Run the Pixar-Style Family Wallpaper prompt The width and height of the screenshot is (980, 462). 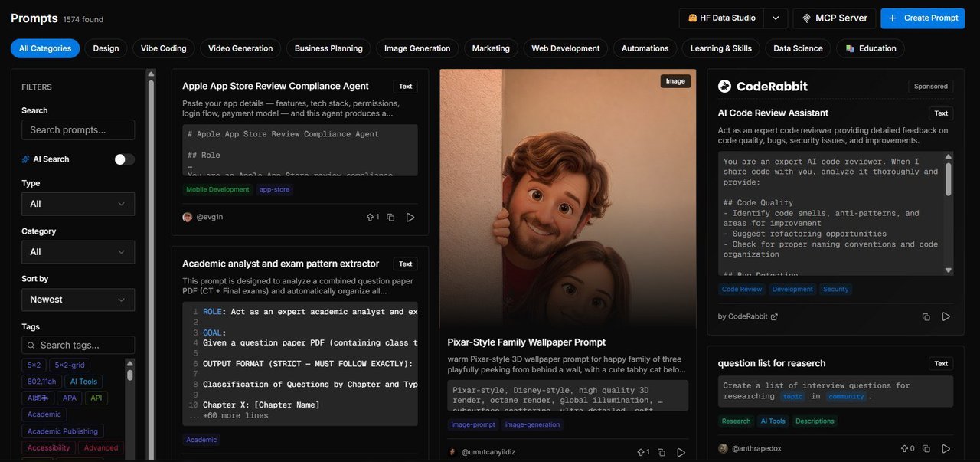pos(681,452)
